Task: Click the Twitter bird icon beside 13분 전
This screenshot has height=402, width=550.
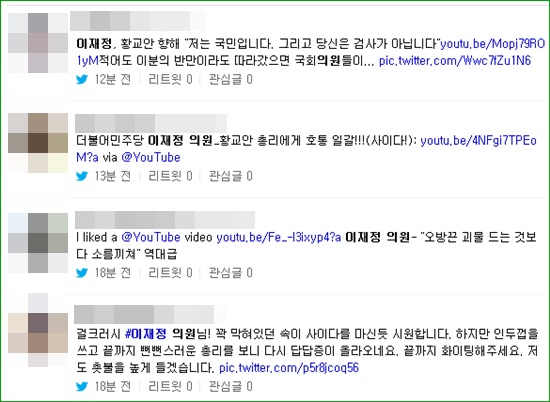Action: click(x=82, y=176)
